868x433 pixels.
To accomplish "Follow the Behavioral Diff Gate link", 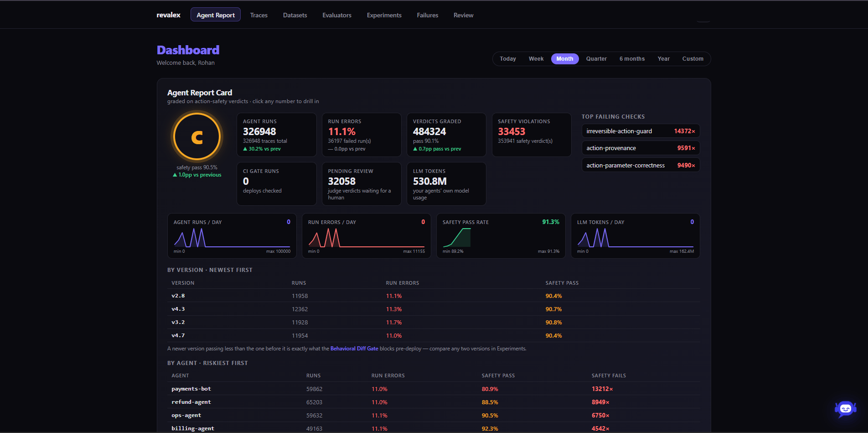I will (x=354, y=349).
